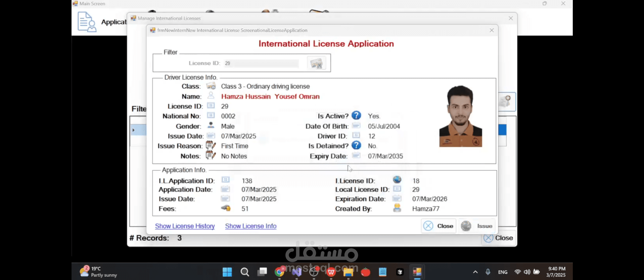
Task: Click the add new license icon in Manage window
Action: tap(506, 101)
